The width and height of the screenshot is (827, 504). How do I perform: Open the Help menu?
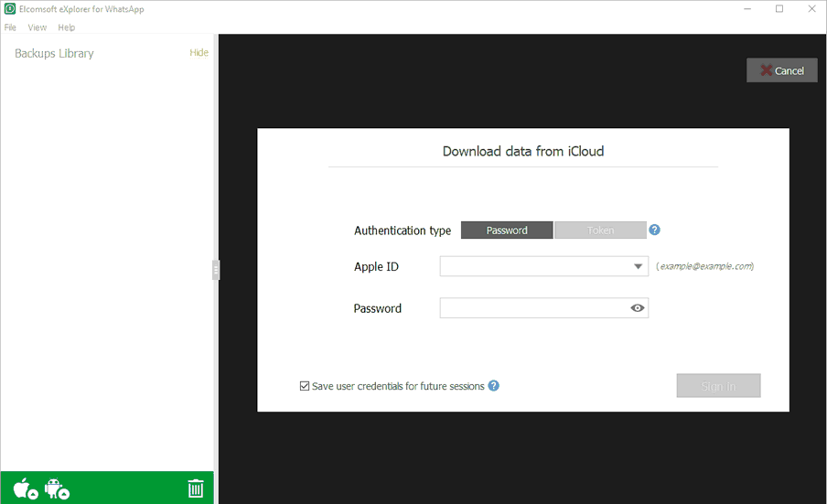(67, 27)
